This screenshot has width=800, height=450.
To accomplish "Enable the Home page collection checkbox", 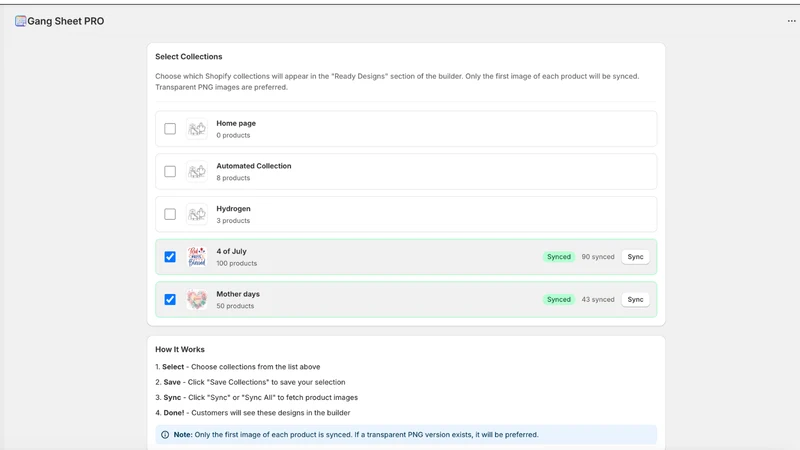I will (x=170, y=129).
